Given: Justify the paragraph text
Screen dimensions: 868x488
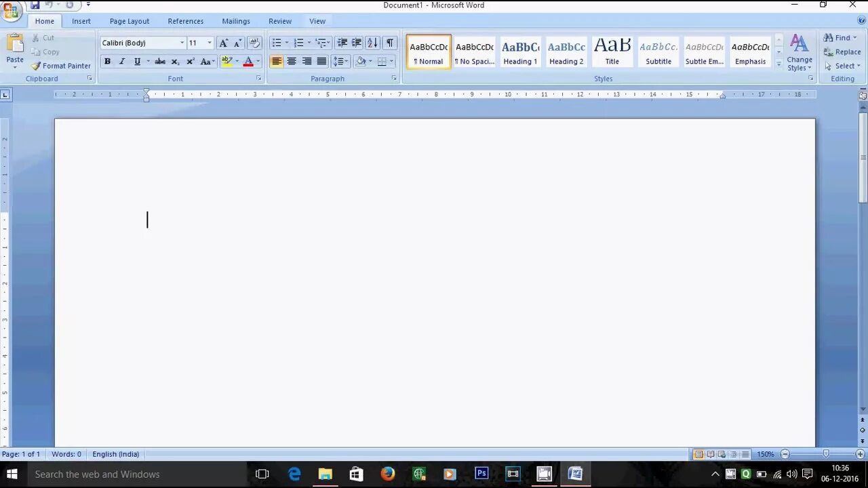Looking at the screenshot, I should [321, 62].
